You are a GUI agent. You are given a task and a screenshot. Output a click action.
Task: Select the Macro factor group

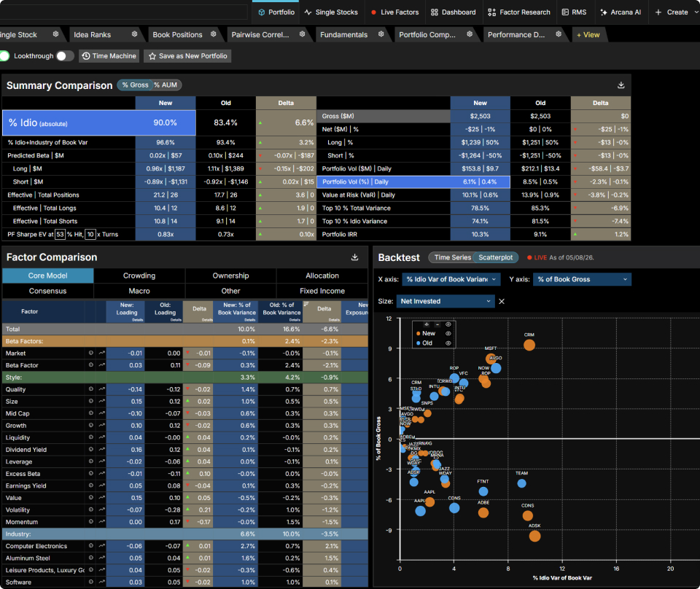tap(139, 291)
